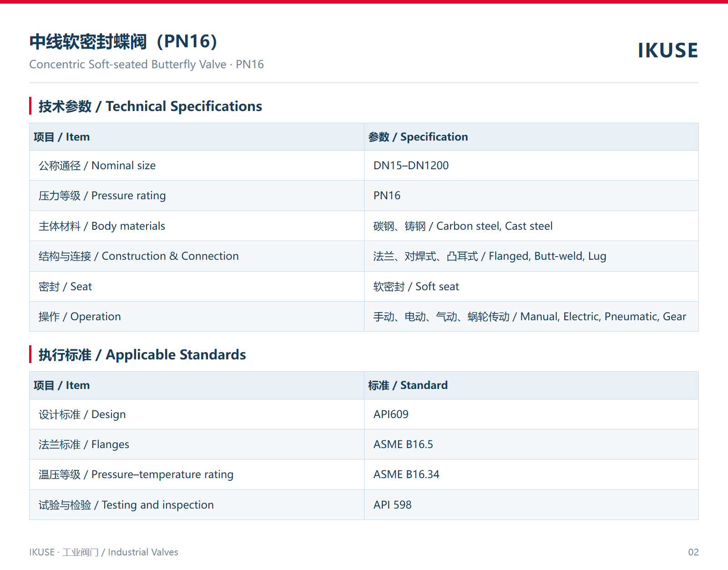
Task: Select the 操作 / Operation row label
Action: click(x=80, y=317)
